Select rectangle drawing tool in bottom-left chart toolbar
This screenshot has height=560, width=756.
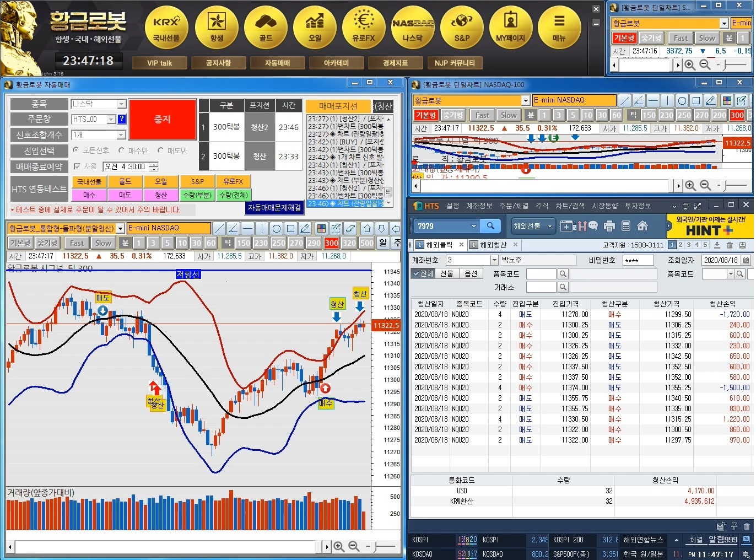(291, 228)
